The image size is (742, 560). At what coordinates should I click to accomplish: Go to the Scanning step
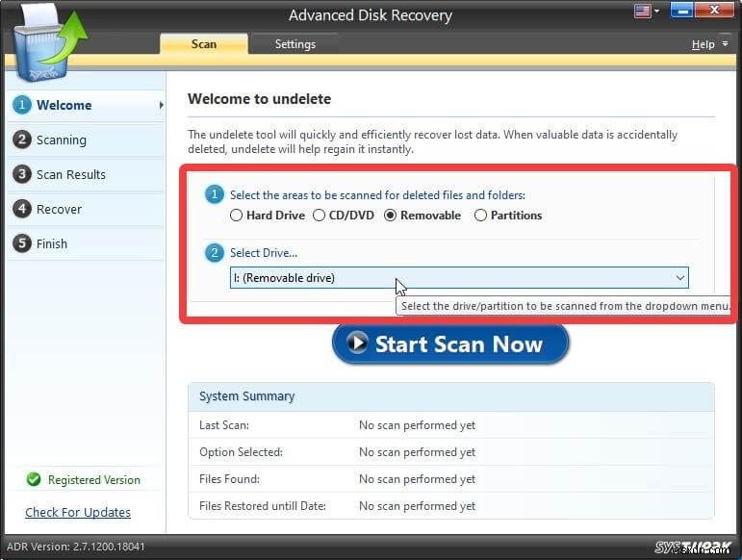point(86,140)
